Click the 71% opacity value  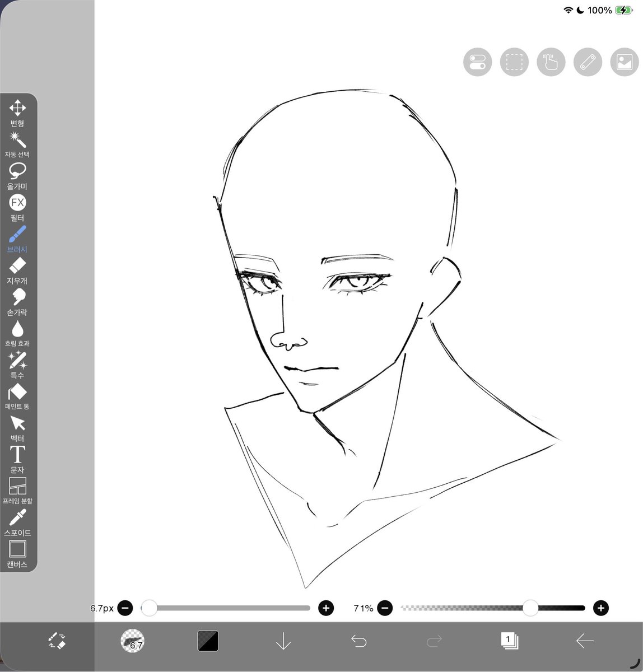(x=364, y=608)
